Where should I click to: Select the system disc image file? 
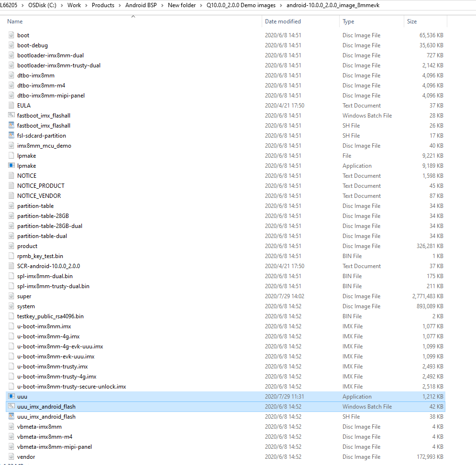[26, 306]
